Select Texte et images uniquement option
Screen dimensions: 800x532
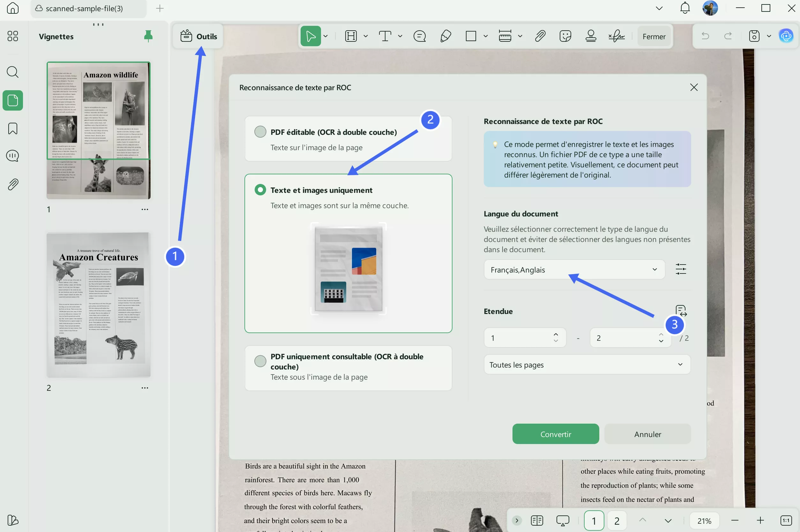point(260,190)
